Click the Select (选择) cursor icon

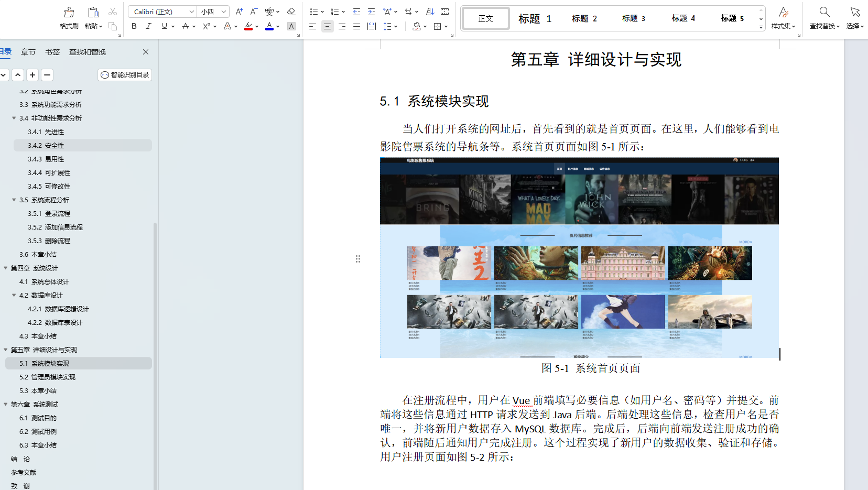[855, 12]
